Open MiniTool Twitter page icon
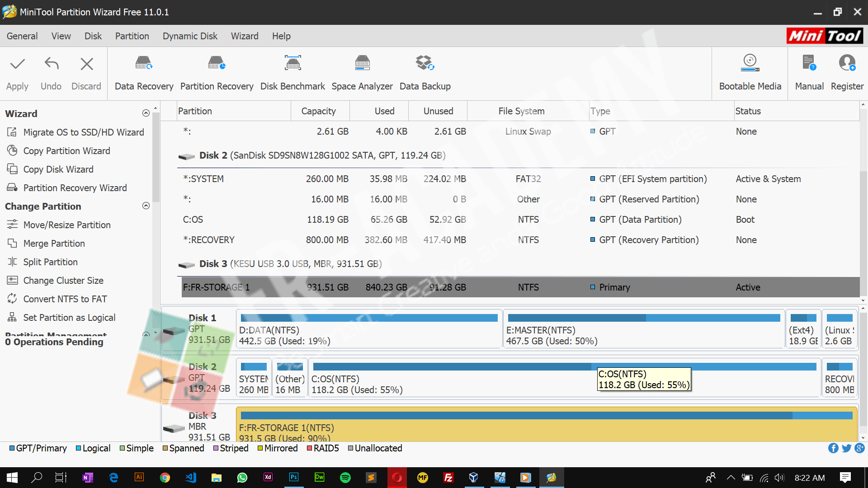Image resolution: width=868 pixels, height=488 pixels. [847, 448]
